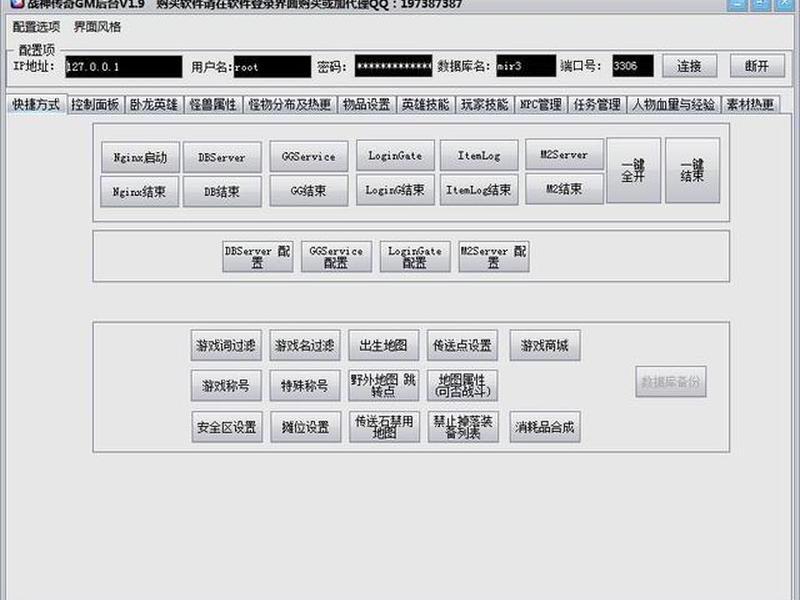Screen dimensions: 800x600
Task: Open M2Server 配置
Action: pyautogui.click(x=493, y=257)
